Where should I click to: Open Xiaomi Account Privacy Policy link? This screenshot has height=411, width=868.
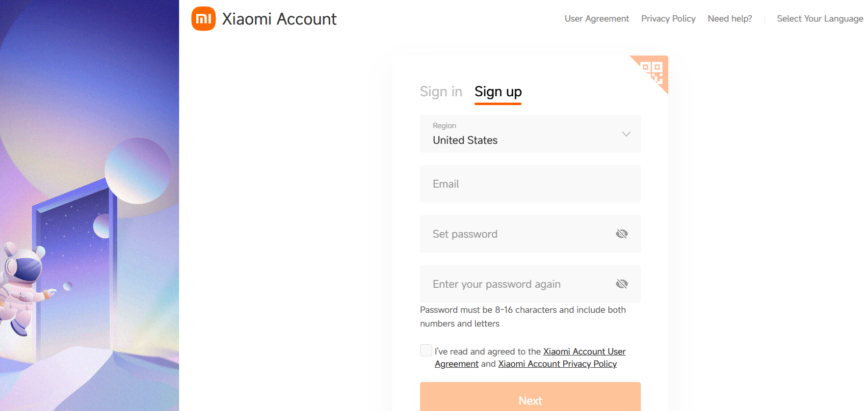pos(557,364)
